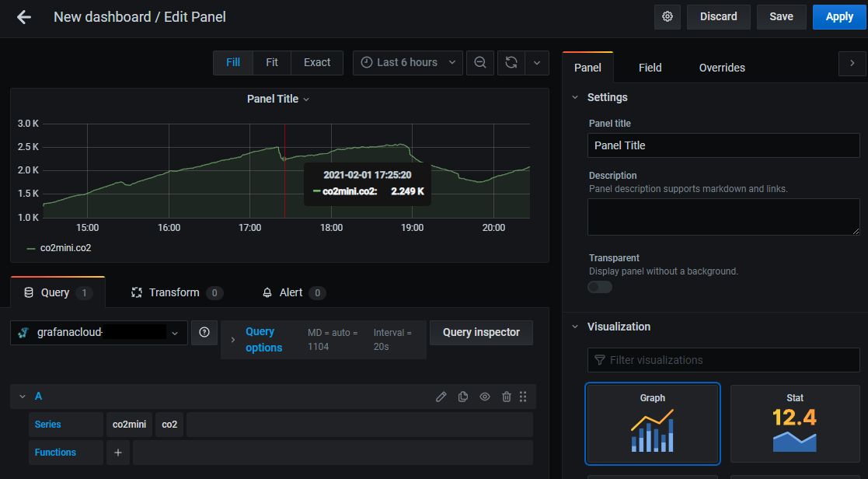Collapse query A row
This screenshot has height=479, width=868.
click(x=23, y=397)
